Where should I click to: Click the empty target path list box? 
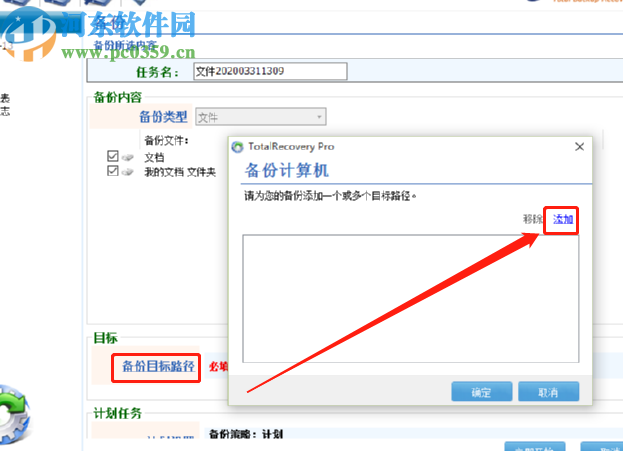tap(410, 298)
